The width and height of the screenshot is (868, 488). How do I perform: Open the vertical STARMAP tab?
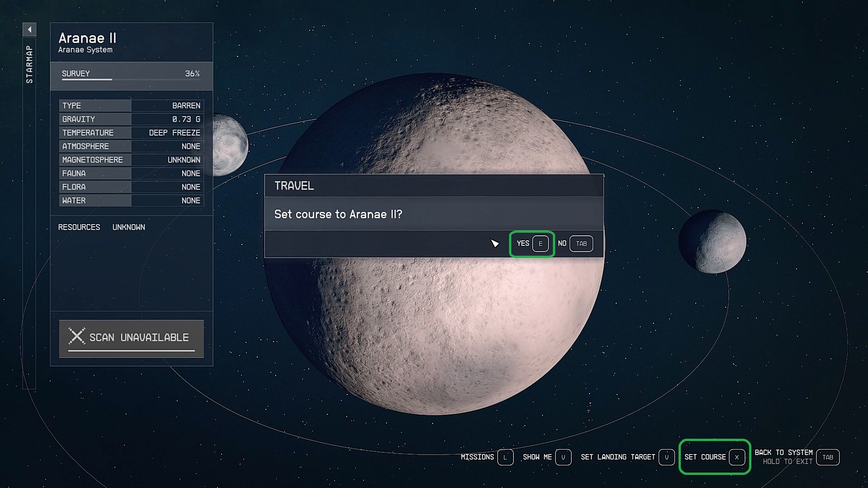tap(29, 64)
